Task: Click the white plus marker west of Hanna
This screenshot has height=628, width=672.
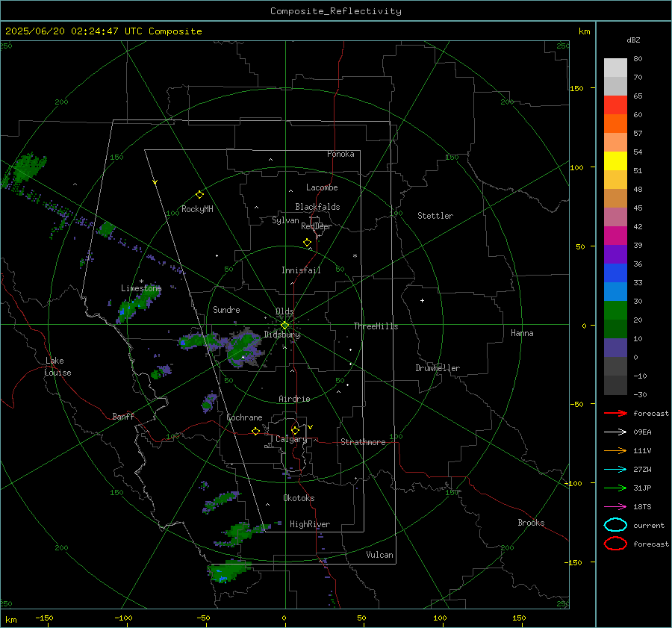Action: click(x=422, y=300)
